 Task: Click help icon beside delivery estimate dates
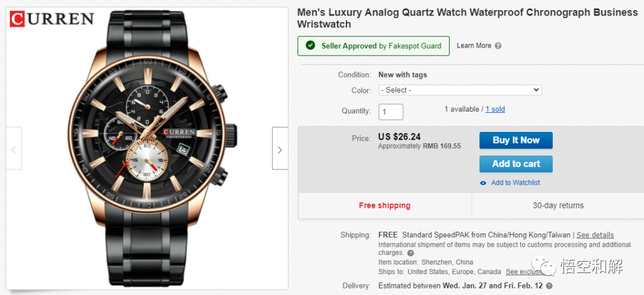(x=549, y=285)
